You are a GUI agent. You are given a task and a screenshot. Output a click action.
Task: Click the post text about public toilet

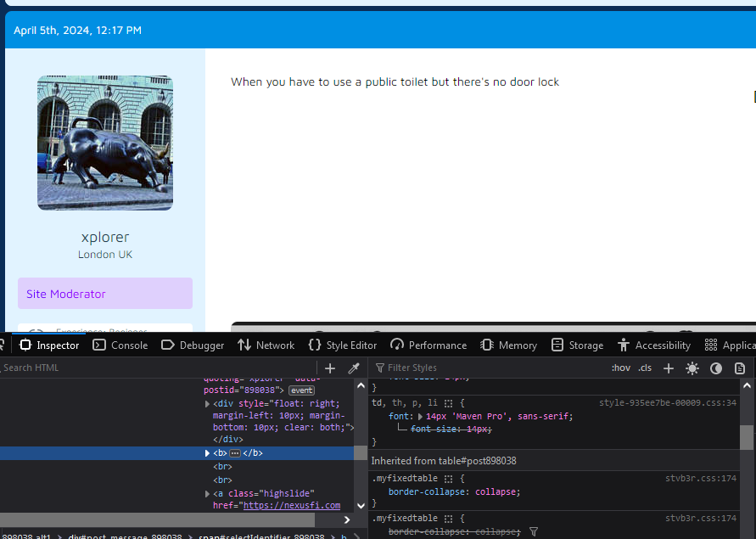[x=395, y=82]
